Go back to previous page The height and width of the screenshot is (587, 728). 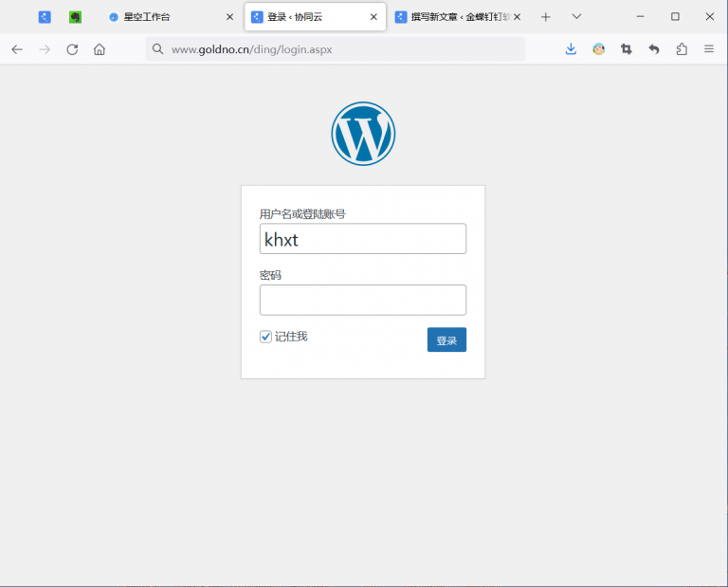point(17,49)
